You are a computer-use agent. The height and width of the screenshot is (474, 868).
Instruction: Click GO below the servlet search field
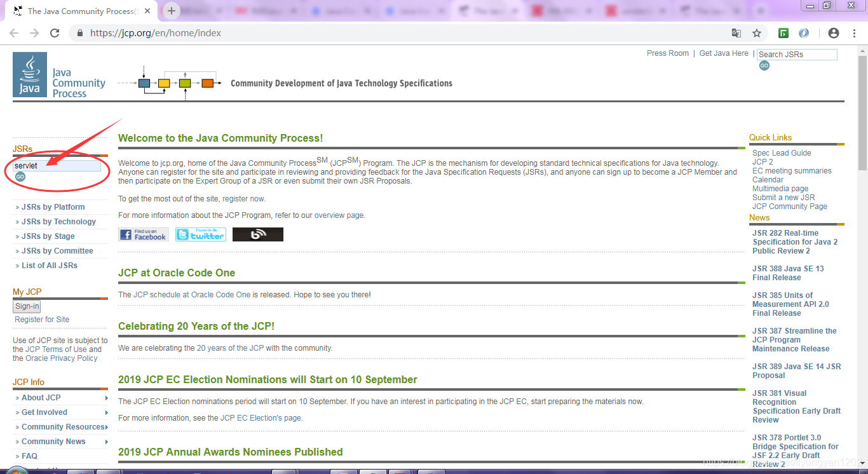click(x=20, y=177)
